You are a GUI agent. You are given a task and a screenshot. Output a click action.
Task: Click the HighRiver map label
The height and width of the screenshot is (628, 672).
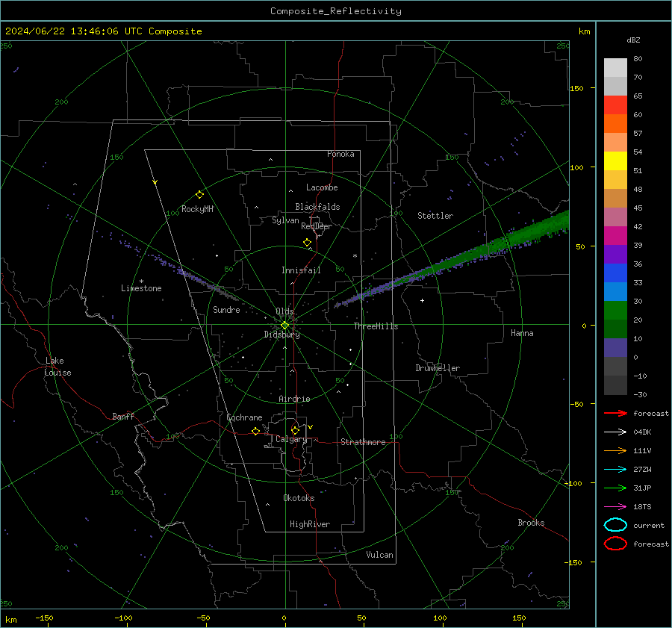(x=310, y=524)
